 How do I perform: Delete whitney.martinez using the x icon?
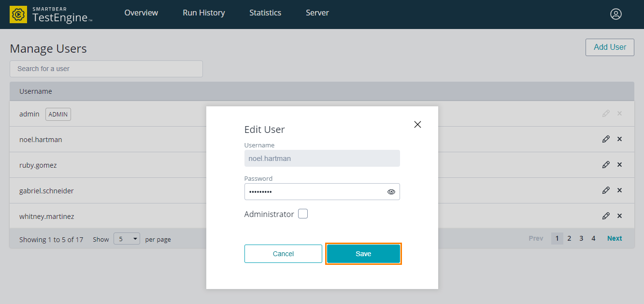(x=619, y=216)
